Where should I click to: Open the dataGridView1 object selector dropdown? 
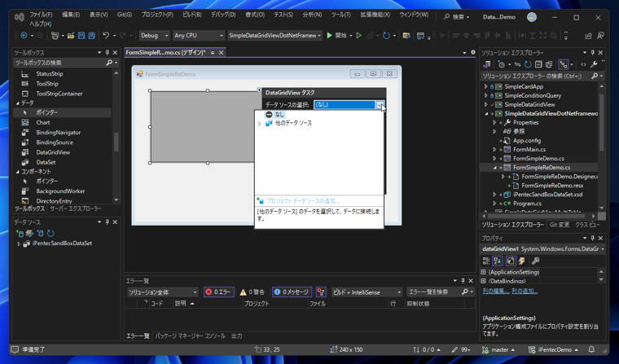603,249
